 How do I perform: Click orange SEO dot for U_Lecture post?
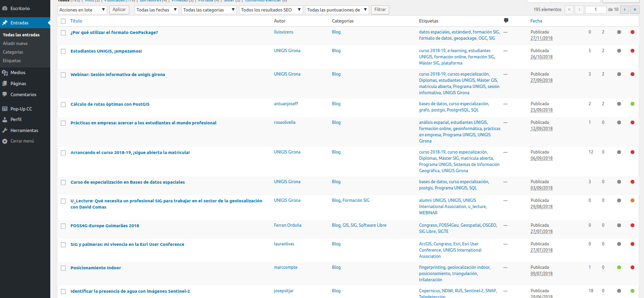(x=633, y=200)
